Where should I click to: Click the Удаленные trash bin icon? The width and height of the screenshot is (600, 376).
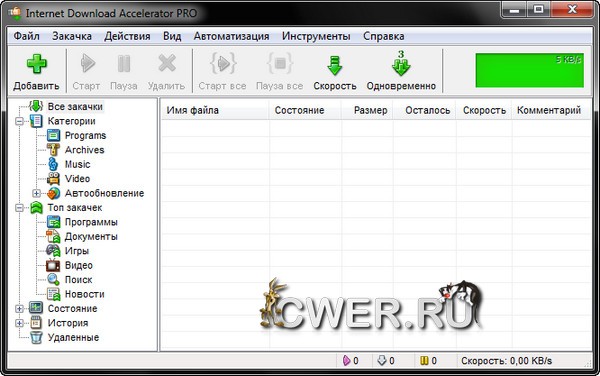(x=36, y=337)
